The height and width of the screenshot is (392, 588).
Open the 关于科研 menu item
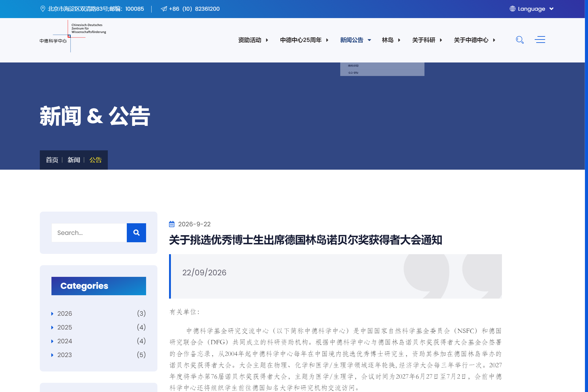(x=424, y=40)
